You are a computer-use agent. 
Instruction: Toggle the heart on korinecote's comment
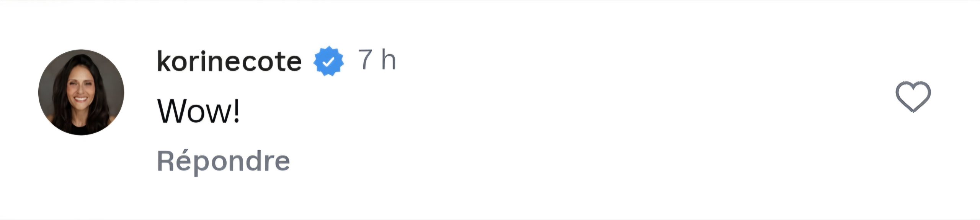[x=913, y=96]
